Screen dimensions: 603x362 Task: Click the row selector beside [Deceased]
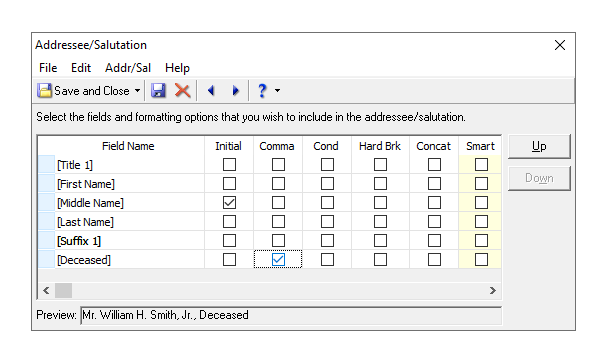coord(47,260)
